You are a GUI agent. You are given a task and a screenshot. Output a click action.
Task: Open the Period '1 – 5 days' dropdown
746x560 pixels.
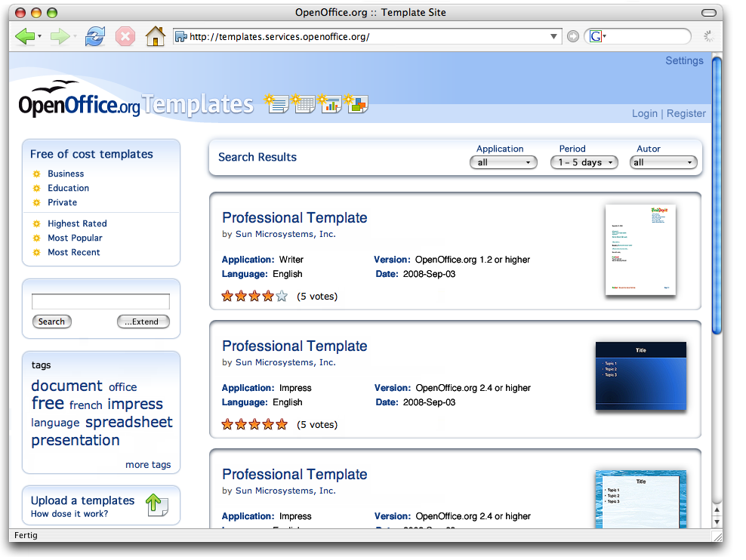coord(584,162)
